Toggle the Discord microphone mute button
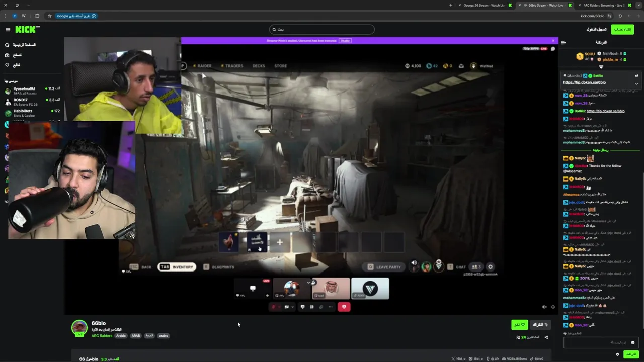644x362 pixels. coord(274,307)
